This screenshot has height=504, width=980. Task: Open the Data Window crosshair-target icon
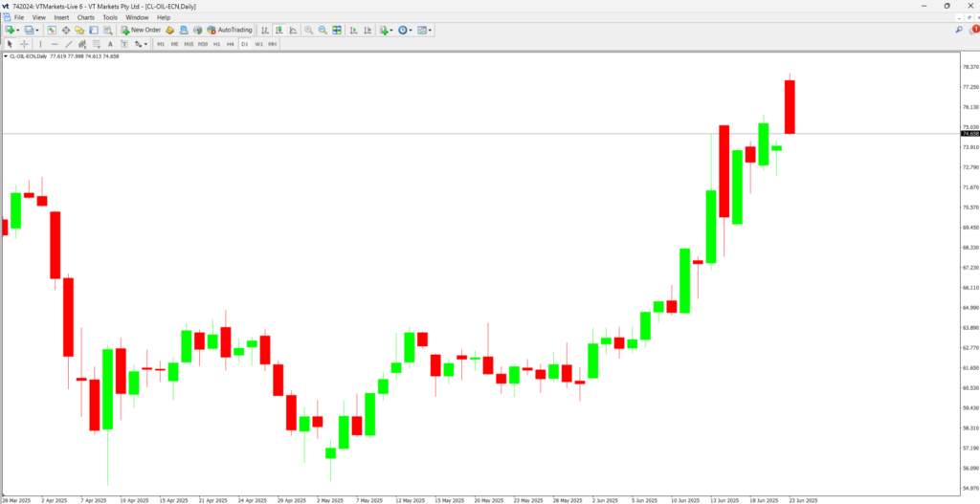66,30
